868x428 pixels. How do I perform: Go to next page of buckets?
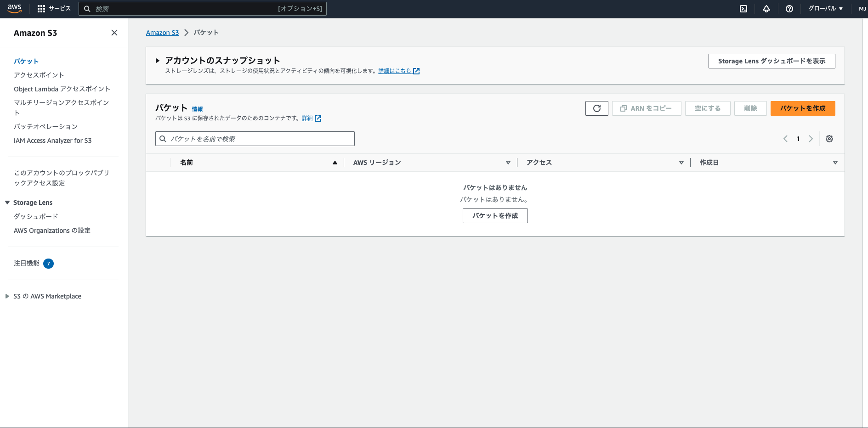pos(811,139)
